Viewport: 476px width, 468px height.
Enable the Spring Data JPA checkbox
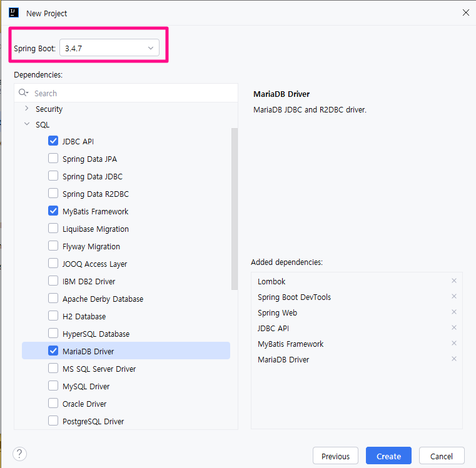coord(53,158)
